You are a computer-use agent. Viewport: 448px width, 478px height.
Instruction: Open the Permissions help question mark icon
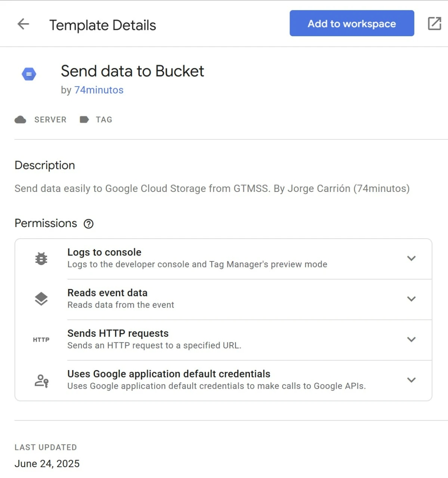[x=89, y=224]
